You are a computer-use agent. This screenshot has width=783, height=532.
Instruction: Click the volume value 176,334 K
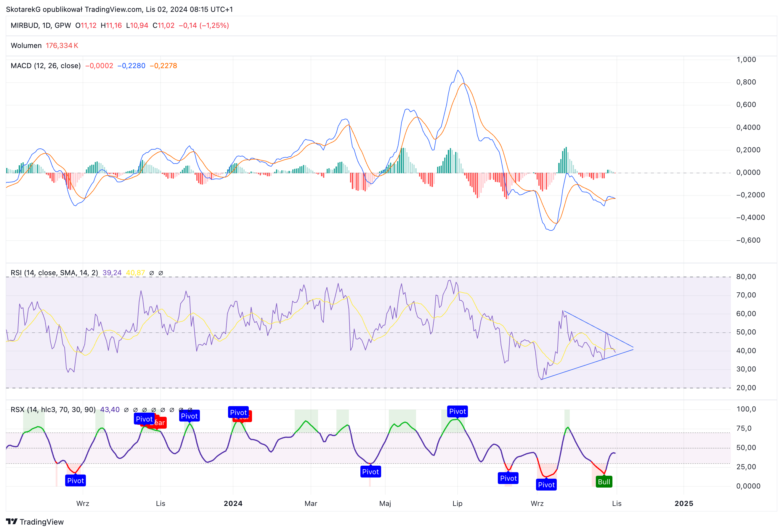pyautogui.click(x=62, y=46)
